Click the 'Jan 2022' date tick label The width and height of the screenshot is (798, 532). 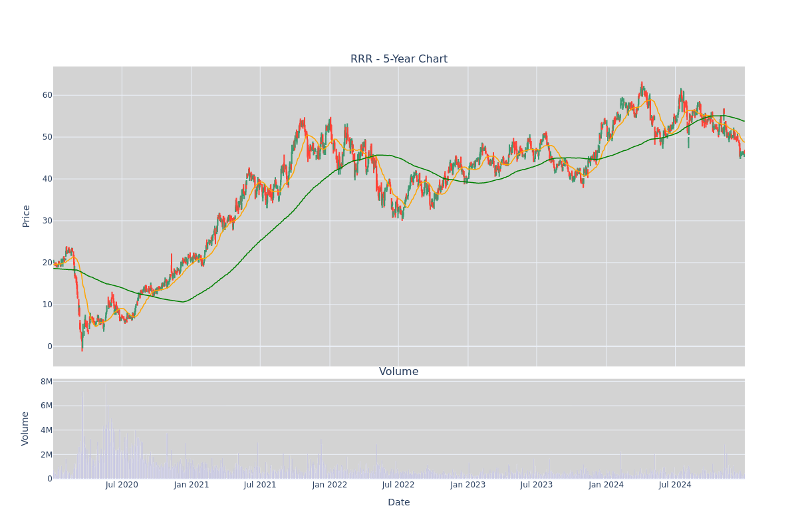pyautogui.click(x=330, y=485)
